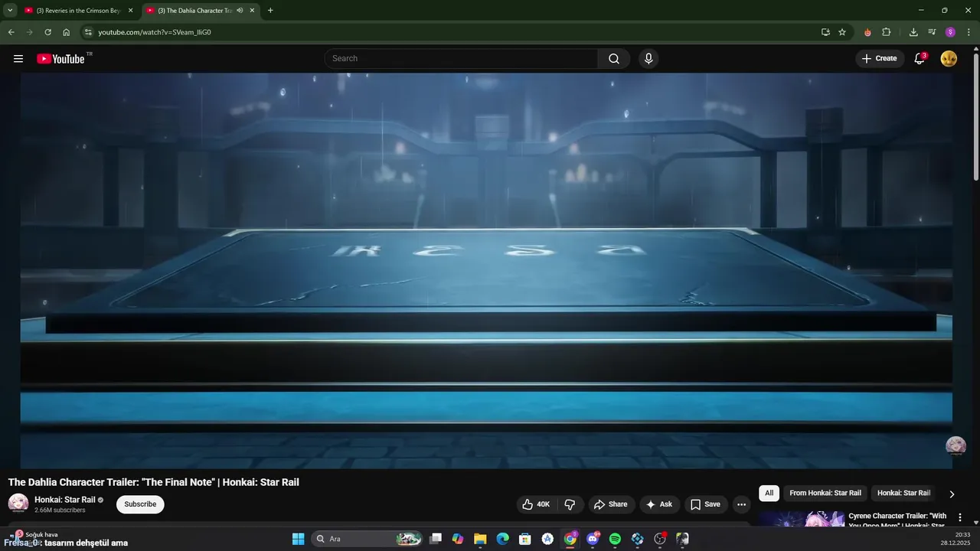Open the Extensions puzzle menu
980x551 pixels.
pyautogui.click(x=887, y=32)
